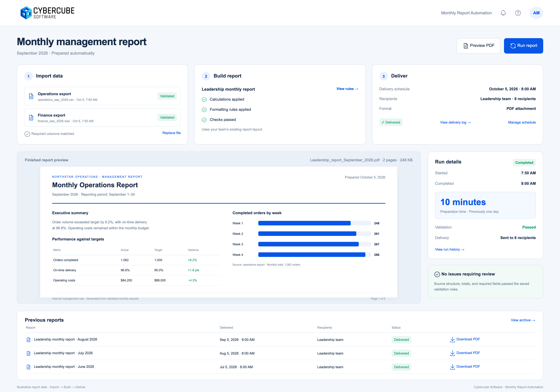Click the Calculations applied check icon

[204, 100]
